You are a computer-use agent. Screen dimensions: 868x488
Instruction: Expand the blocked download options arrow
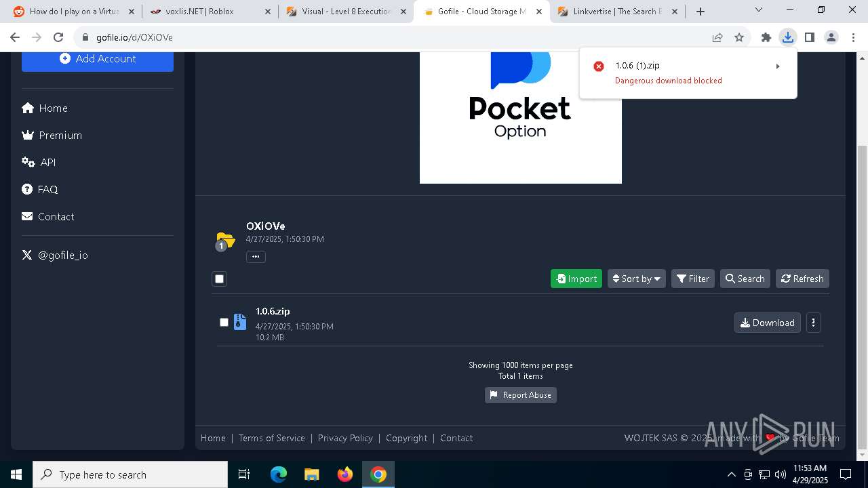(778, 66)
